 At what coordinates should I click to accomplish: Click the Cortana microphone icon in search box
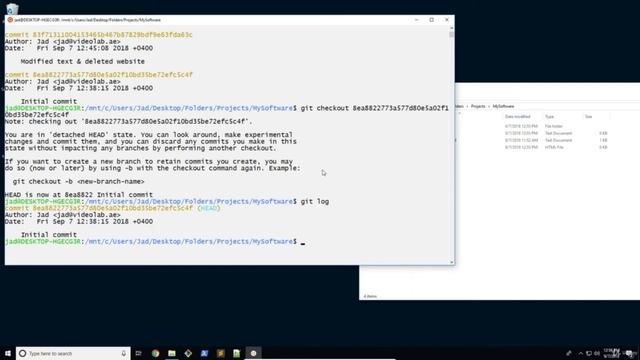(124, 353)
